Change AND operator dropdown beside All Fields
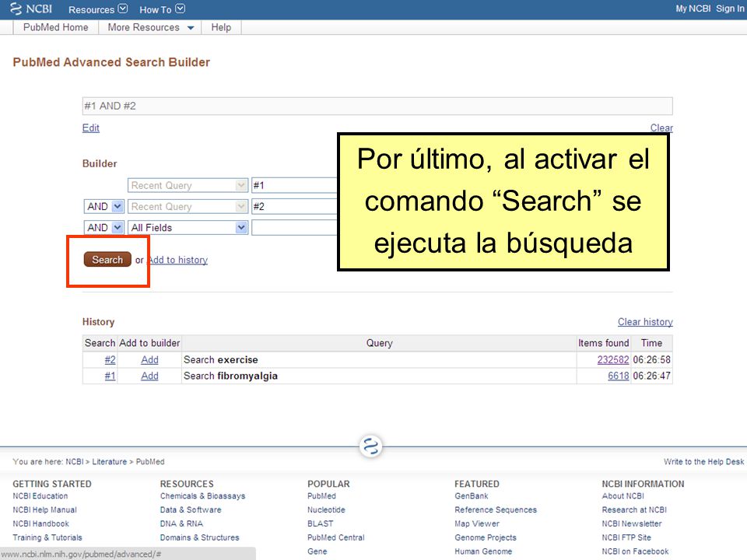This screenshot has width=747, height=560. tap(103, 228)
